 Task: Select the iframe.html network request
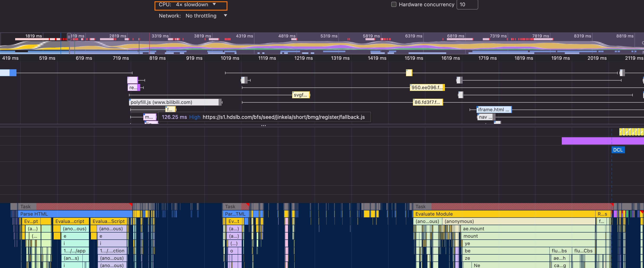coord(494,110)
